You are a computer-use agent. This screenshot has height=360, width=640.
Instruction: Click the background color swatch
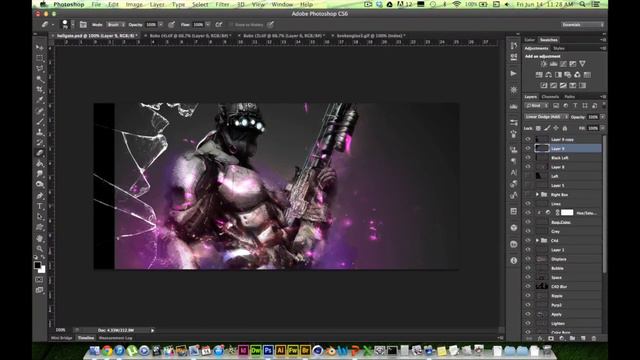pyautogui.click(x=42, y=270)
